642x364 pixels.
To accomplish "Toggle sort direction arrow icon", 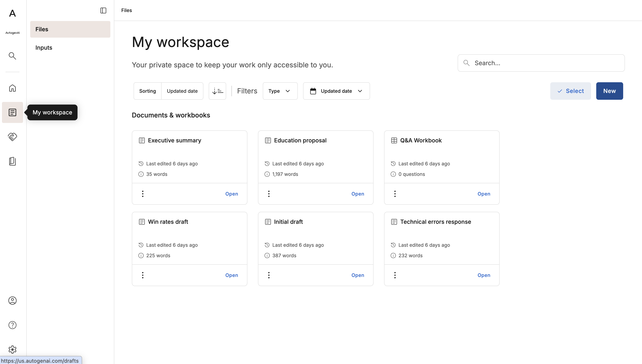I will pyautogui.click(x=217, y=91).
